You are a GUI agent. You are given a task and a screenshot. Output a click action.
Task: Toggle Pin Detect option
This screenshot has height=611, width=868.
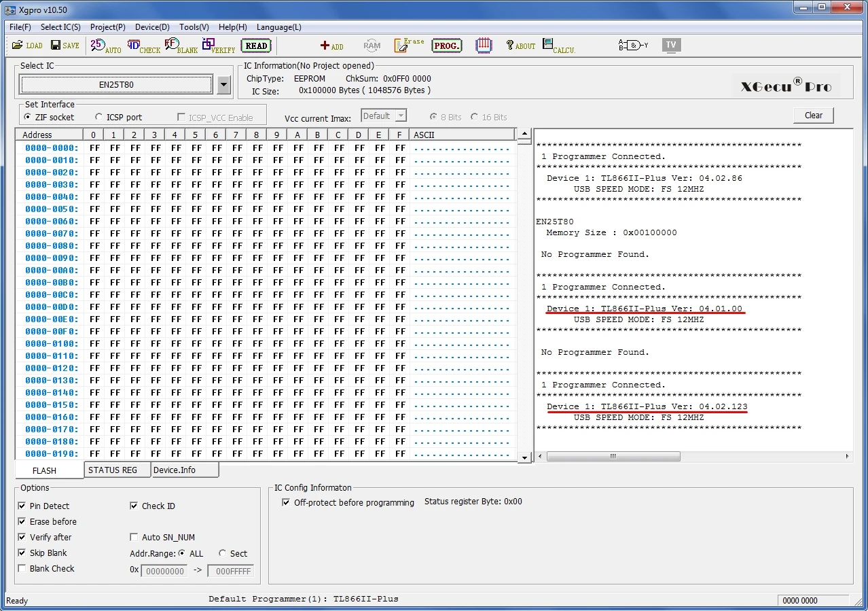(43, 506)
